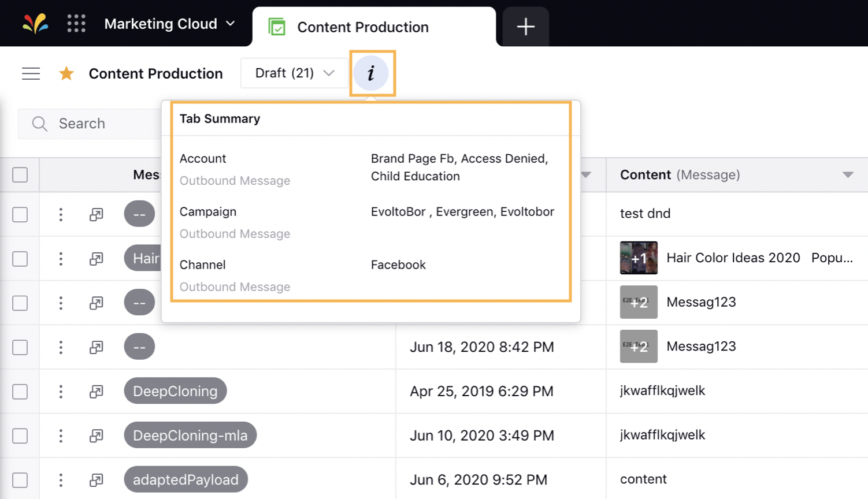The width and height of the screenshot is (868, 499).
Task: Select the DeepCloning-mla row checkbox
Action: tap(20, 435)
